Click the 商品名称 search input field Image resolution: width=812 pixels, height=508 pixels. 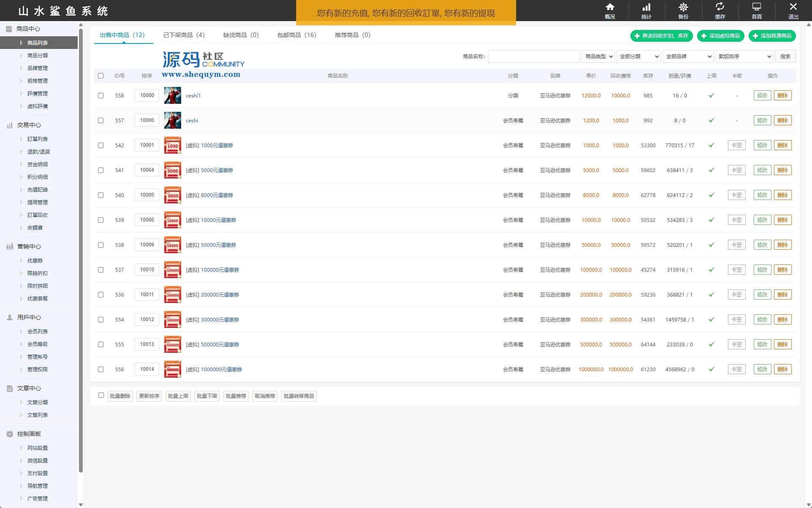tap(534, 57)
